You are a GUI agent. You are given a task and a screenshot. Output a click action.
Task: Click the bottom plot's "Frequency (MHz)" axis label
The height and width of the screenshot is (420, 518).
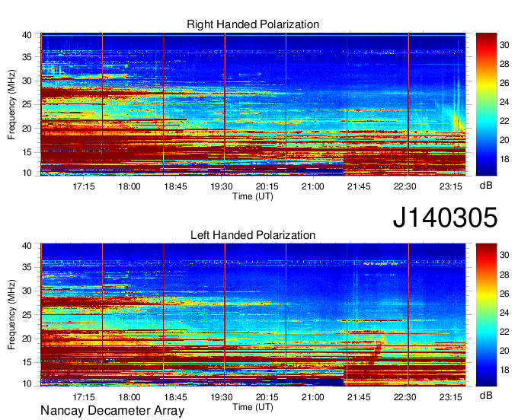click(x=11, y=315)
